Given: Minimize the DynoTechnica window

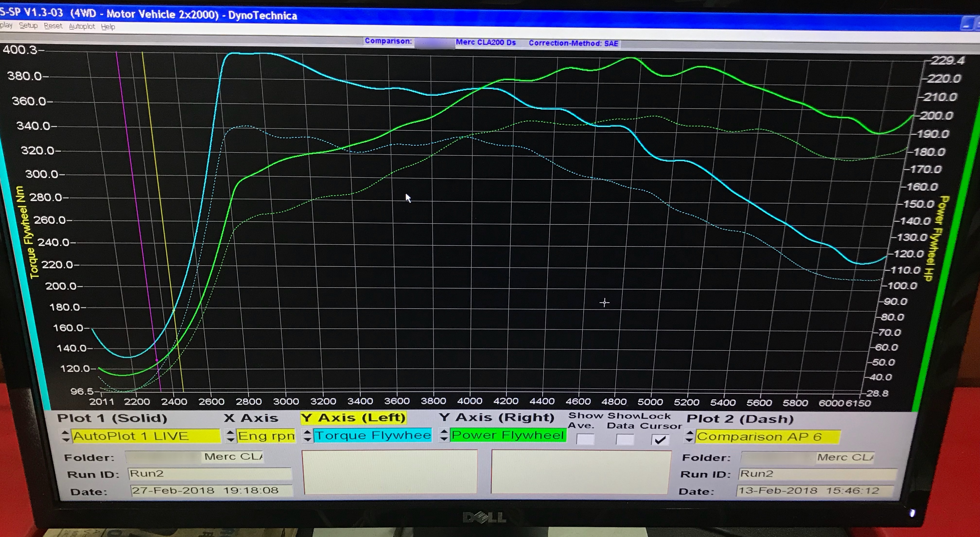Looking at the screenshot, I should 966,24.
